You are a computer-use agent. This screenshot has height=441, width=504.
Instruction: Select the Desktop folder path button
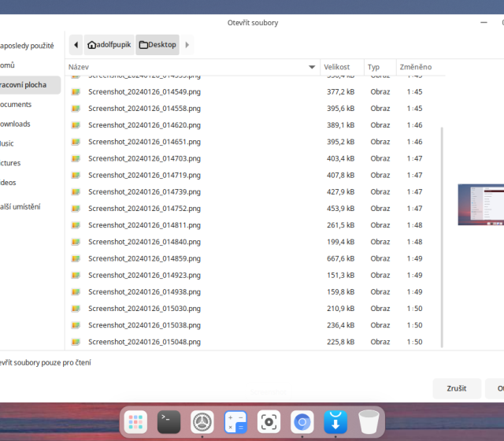tap(157, 45)
